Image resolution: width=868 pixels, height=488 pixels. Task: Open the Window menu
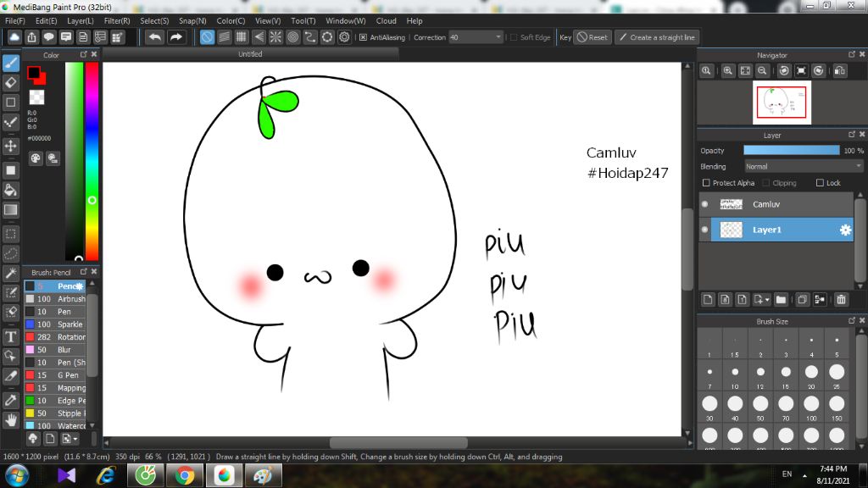(346, 20)
